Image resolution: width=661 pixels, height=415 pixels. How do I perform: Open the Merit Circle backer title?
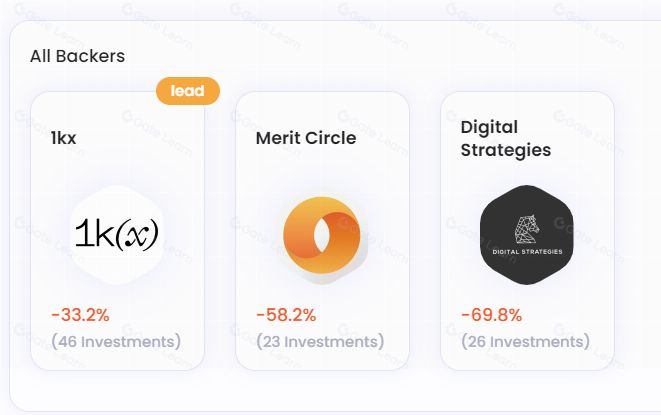(x=306, y=138)
